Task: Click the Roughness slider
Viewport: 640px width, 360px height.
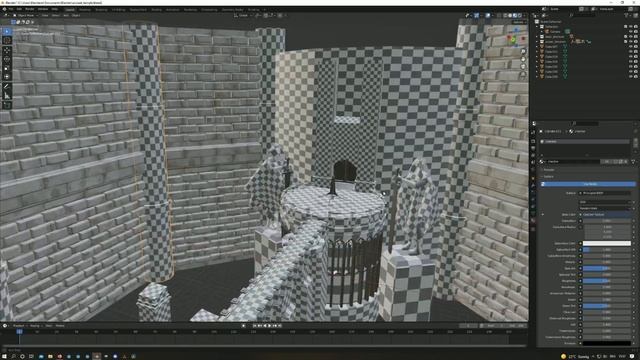Action: point(607,281)
